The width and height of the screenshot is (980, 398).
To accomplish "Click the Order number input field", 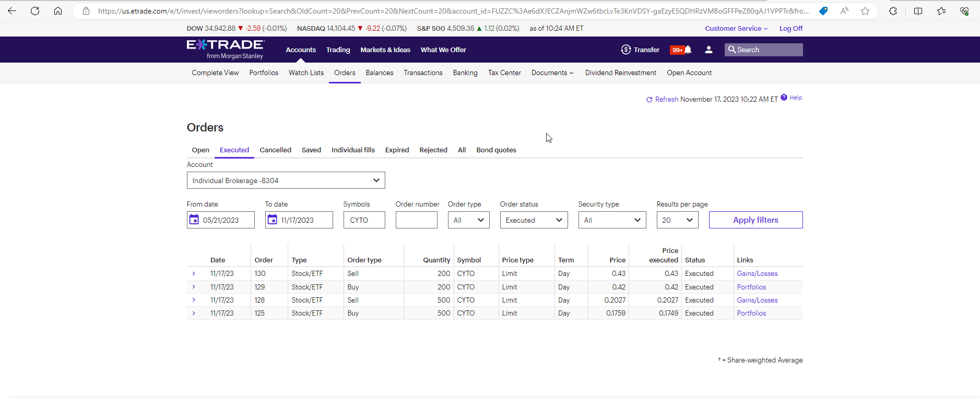I will (x=416, y=220).
